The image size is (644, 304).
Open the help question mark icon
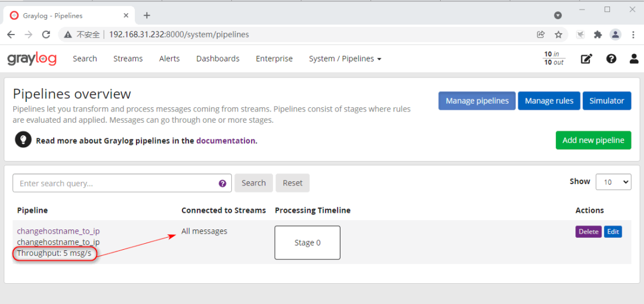(611, 58)
